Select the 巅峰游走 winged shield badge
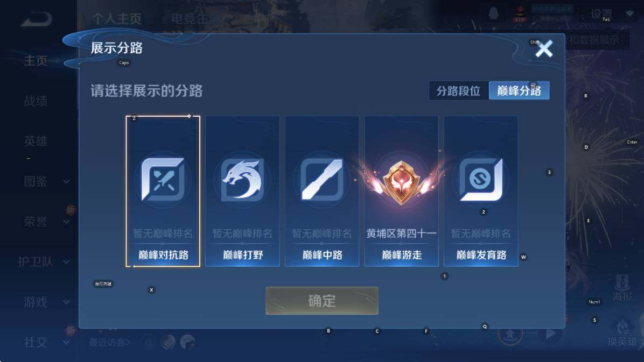This screenshot has height=362, width=644. [x=401, y=182]
